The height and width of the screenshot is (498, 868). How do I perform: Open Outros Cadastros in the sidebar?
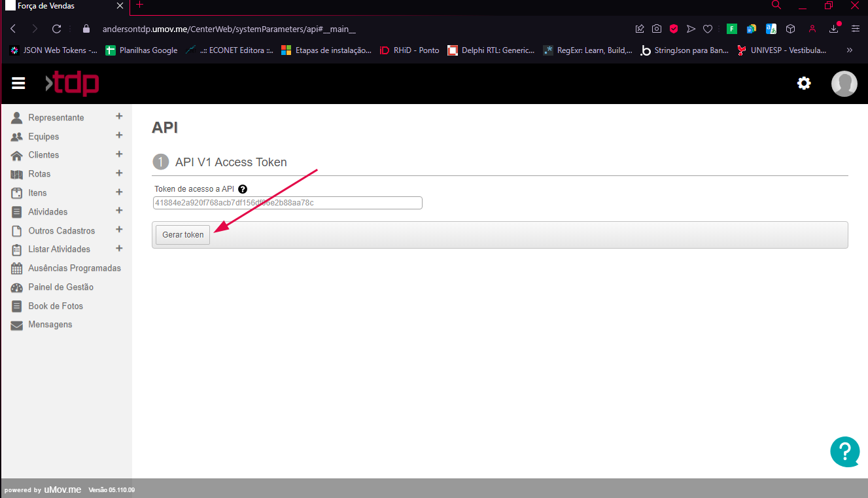click(61, 231)
